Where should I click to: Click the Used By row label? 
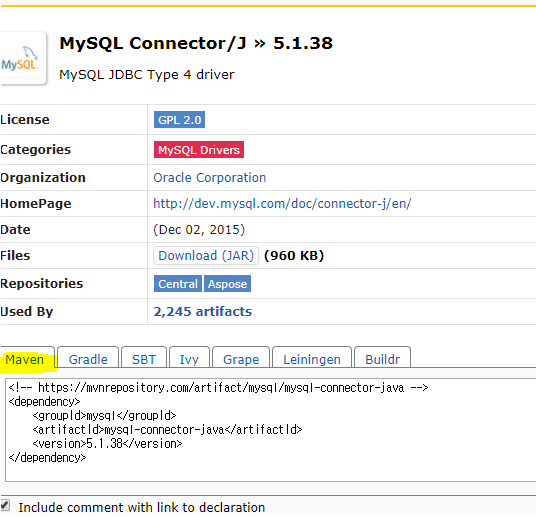click(27, 312)
